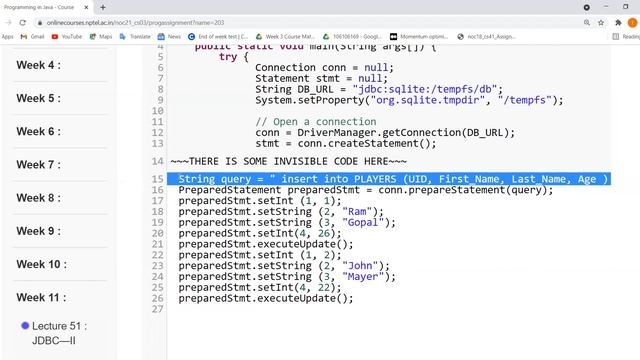Open a new browser tab

click(103, 7)
